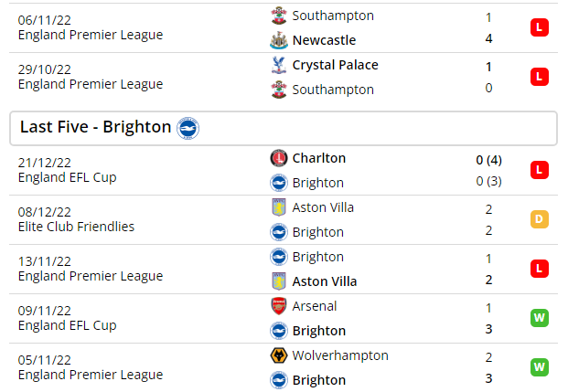568x392 pixels.
Task: Click the loss badge for Charlton match
Action: point(540,170)
